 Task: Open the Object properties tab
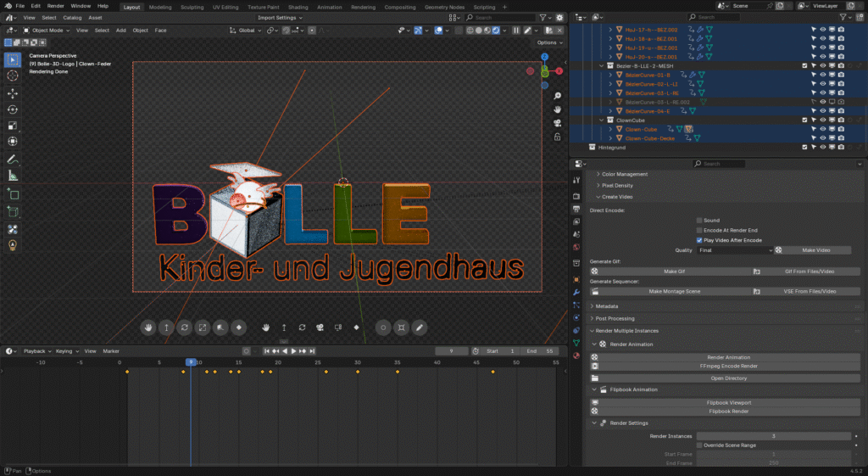(576, 279)
